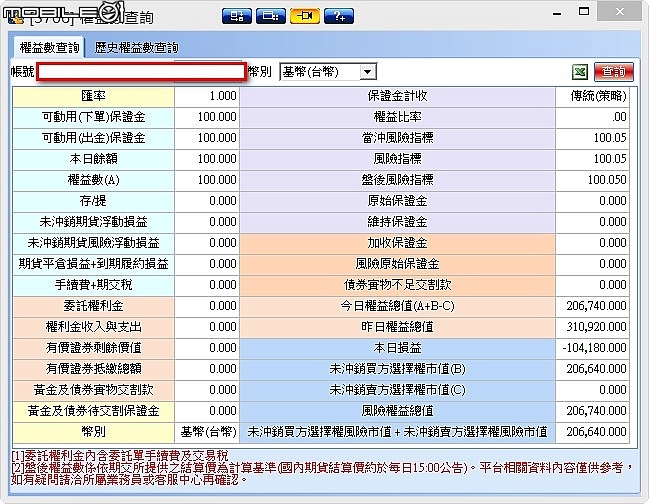Select the 未沖銷買方選擇權市值(B) label
This screenshot has width=649, height=504.
[x=397, y=369]
